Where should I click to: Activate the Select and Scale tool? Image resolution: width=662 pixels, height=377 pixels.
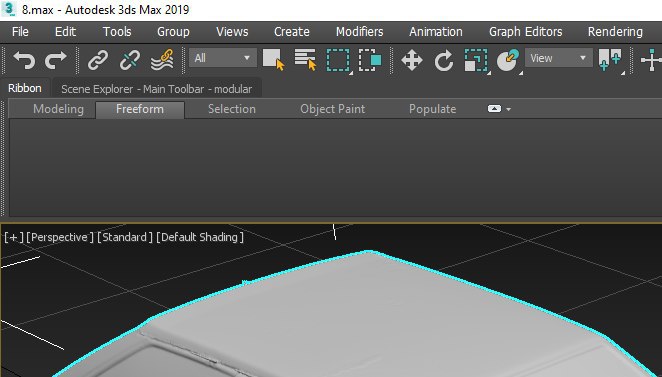(x=476, y=60)
